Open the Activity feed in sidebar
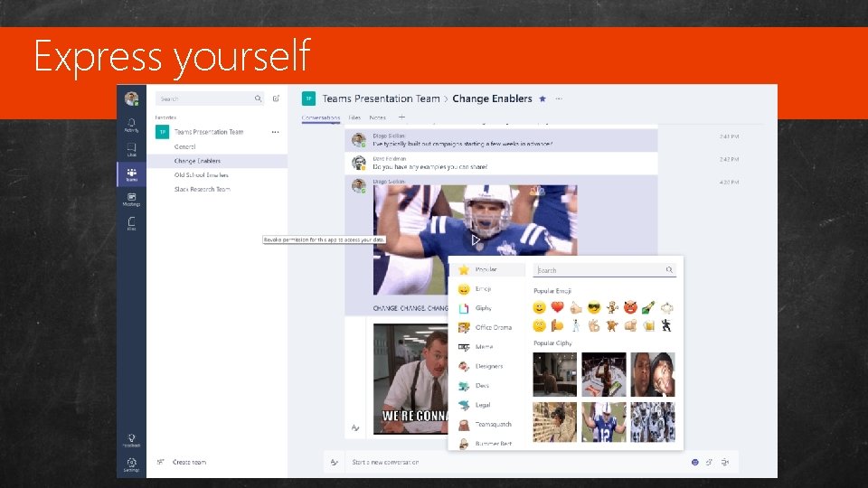Screen dimensions: 868x488 point(131,126)
